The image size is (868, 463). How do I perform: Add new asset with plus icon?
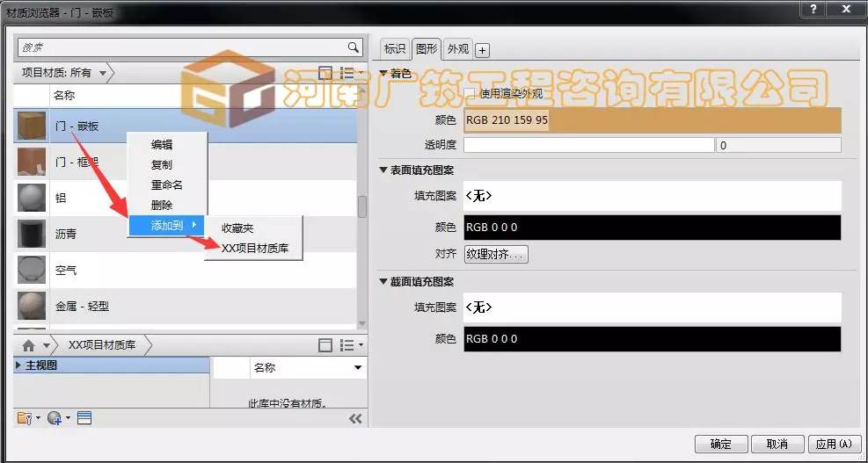(x=482, y=50)
